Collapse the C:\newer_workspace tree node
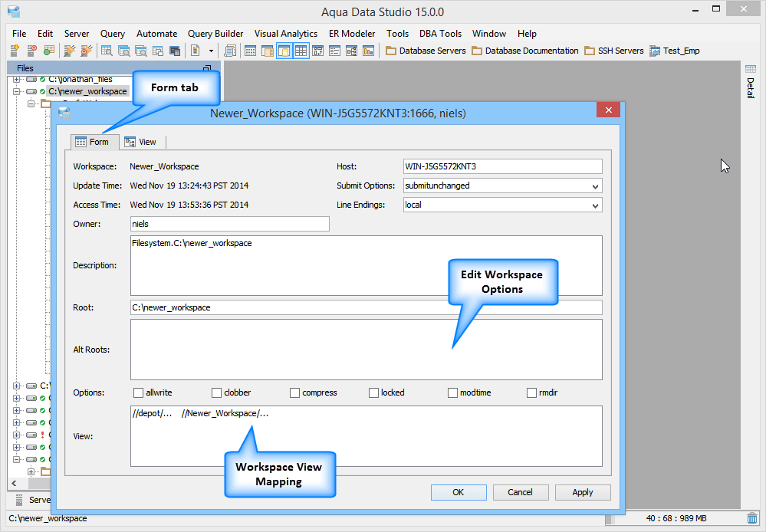 (x=17, y=91)
